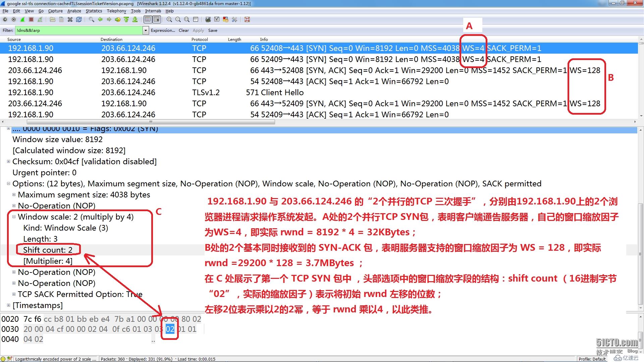Zoom out the main window text
Viewport: 644px width, 362px height.
[x=178, y=19]
